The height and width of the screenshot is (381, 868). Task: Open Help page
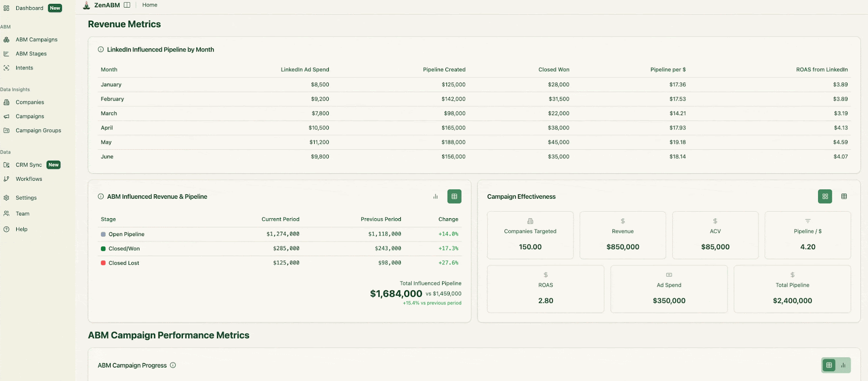22,230
